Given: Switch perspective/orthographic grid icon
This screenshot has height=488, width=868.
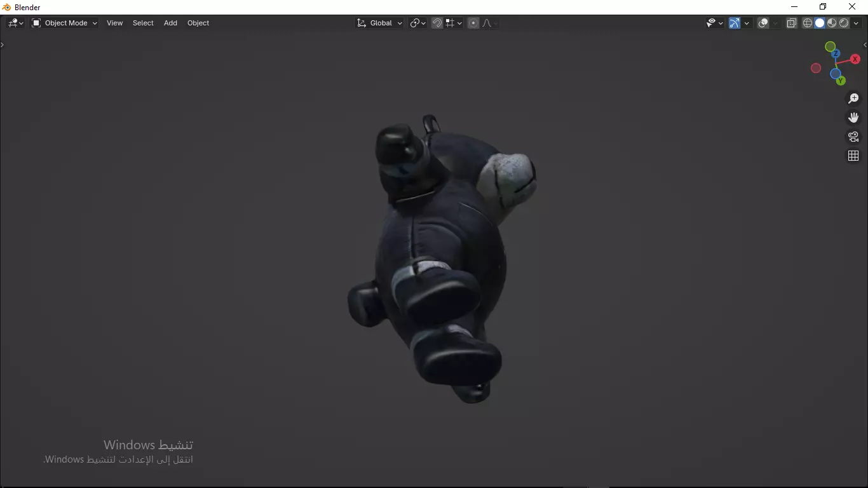Looking at the screenshot, I should 853,156.
